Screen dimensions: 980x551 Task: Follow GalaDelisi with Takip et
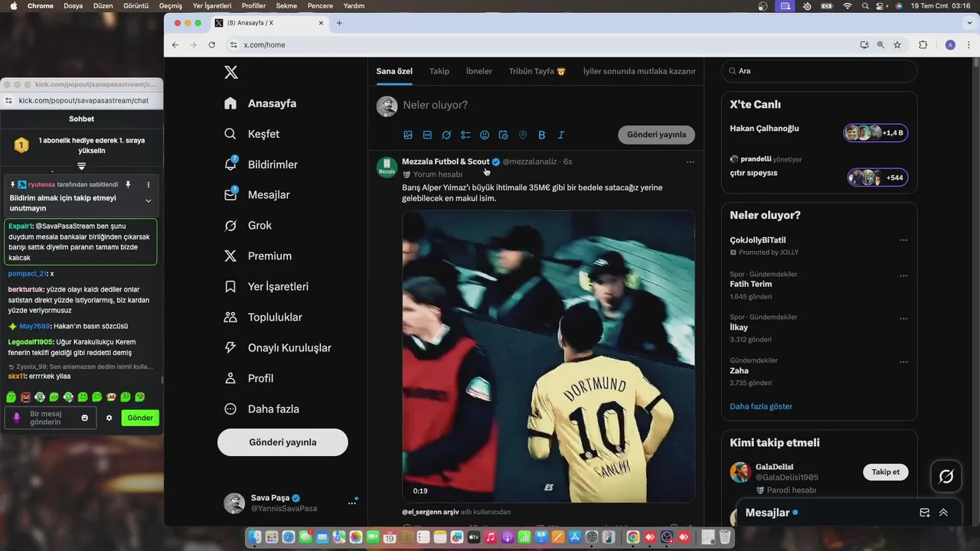[886, 472]
